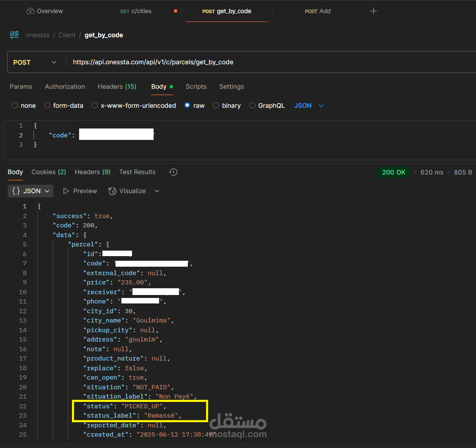476x448 pixels.
Task: Click the Overview tab icon
Action: click(x=30, y=11)
